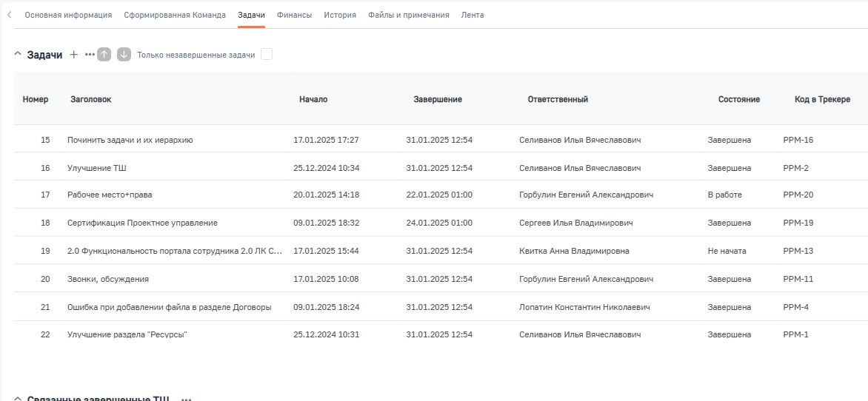Sort by the Заголовок column header
Image resolution: width=868 pixels, height=401 pixels.
tap(91, 100)
